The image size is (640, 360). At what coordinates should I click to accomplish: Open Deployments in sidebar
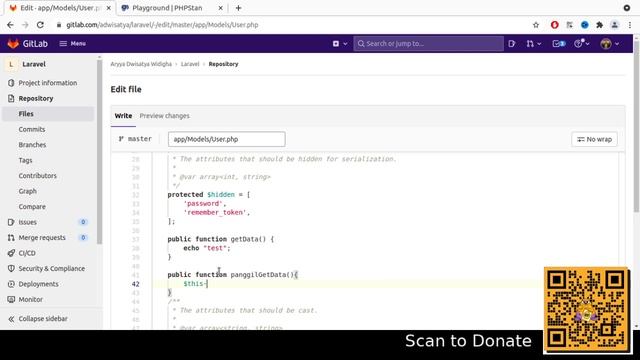(38, 284)
